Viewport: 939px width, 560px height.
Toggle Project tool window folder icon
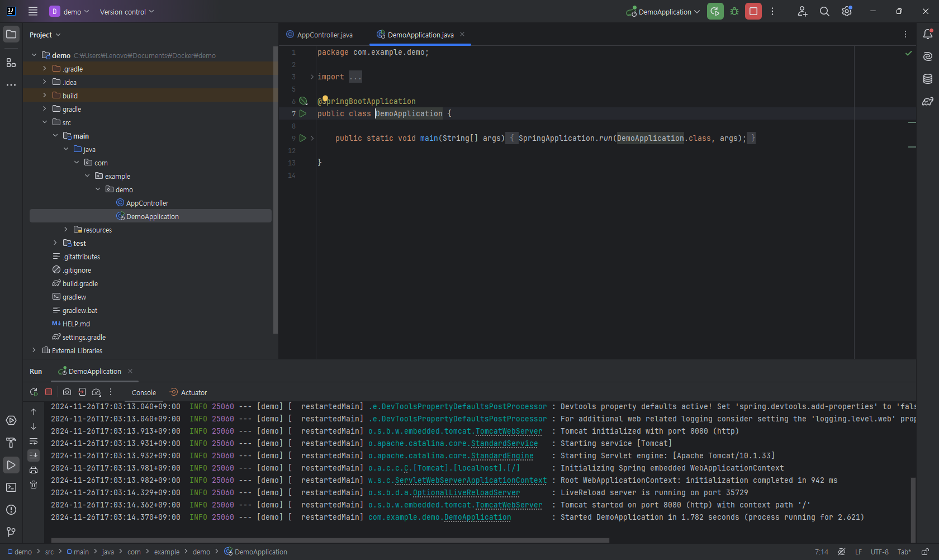click(11, 34)
